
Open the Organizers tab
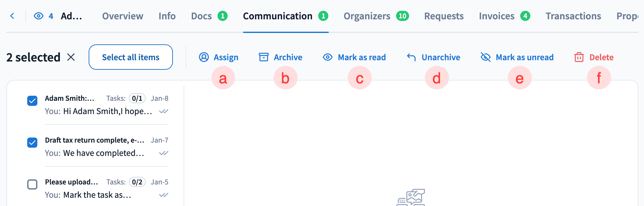pyautogui.click(x=367, y=16)
